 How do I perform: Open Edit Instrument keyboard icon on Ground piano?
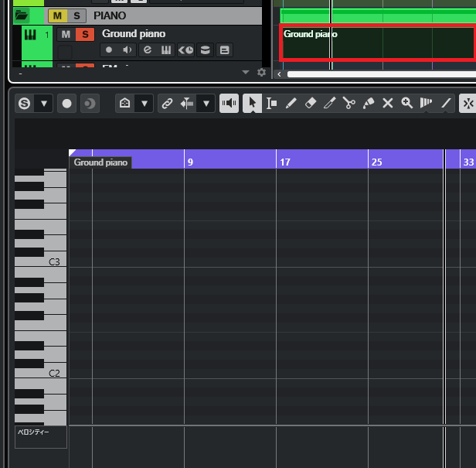click(x=166, y=50)
